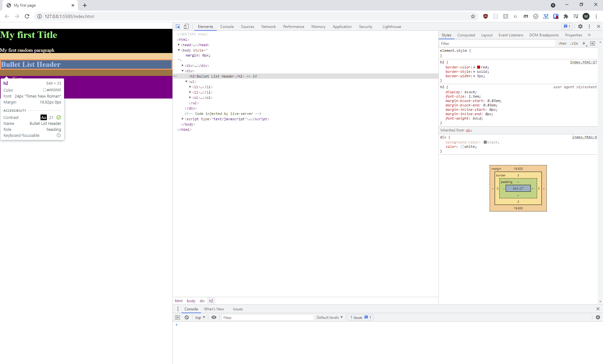The height and width of the screenshot is (364, 603).
Task: Toggle the .cls class editor button
Action: [x=574, y=44]
